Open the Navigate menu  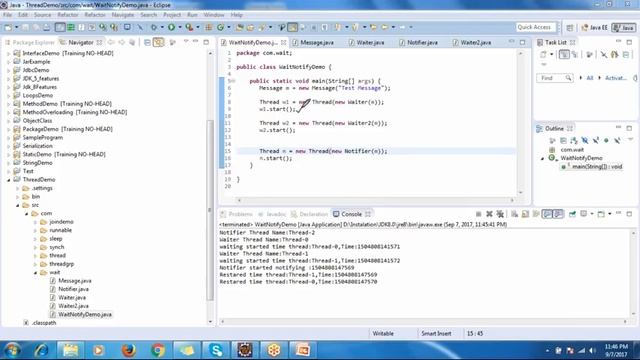tap(122, 15)
